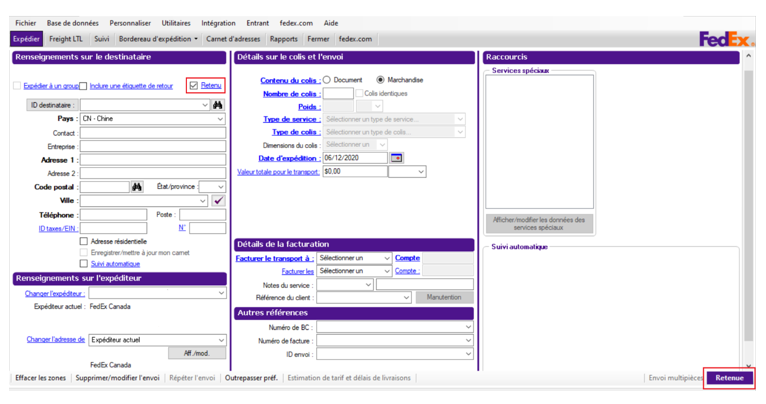Screen dimensions: 766x404
Task: Check Inclure une étiquette de retour
Action: 83,86
